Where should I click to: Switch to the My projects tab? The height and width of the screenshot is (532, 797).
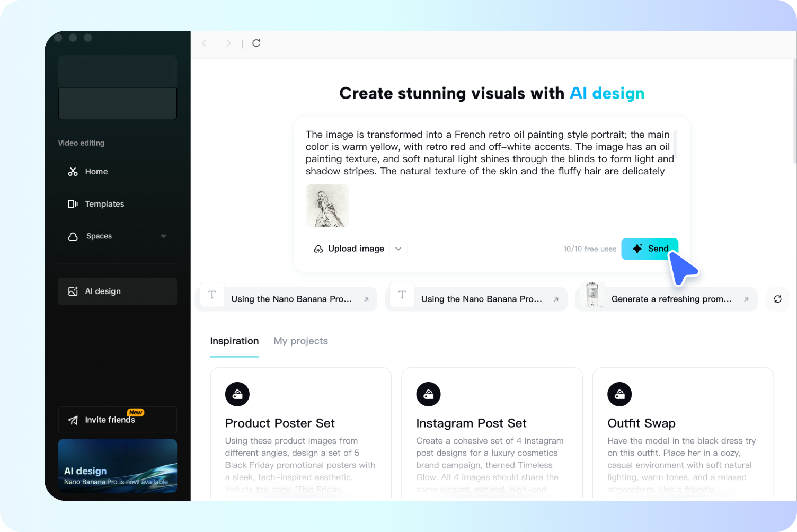[x=300, y=341]
